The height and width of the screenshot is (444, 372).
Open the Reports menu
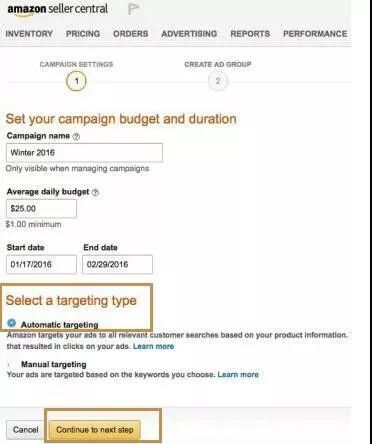(250, 34)
